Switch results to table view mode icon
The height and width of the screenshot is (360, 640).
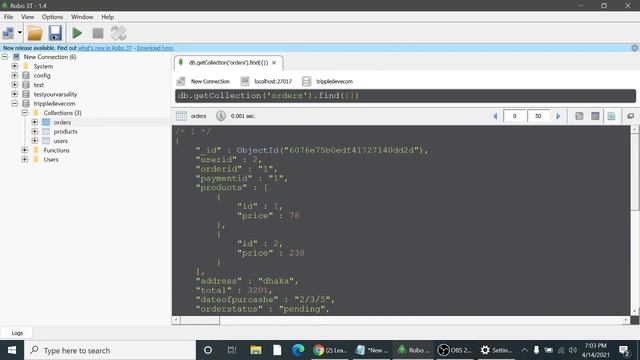[595, 116]
